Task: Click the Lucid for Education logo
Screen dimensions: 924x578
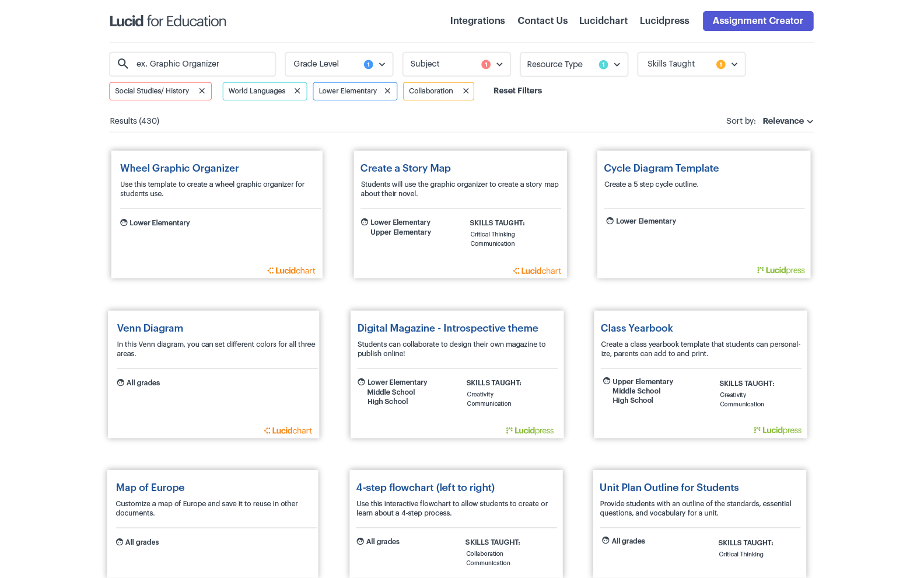Action: pyautogui.click(x=168, y=22)
